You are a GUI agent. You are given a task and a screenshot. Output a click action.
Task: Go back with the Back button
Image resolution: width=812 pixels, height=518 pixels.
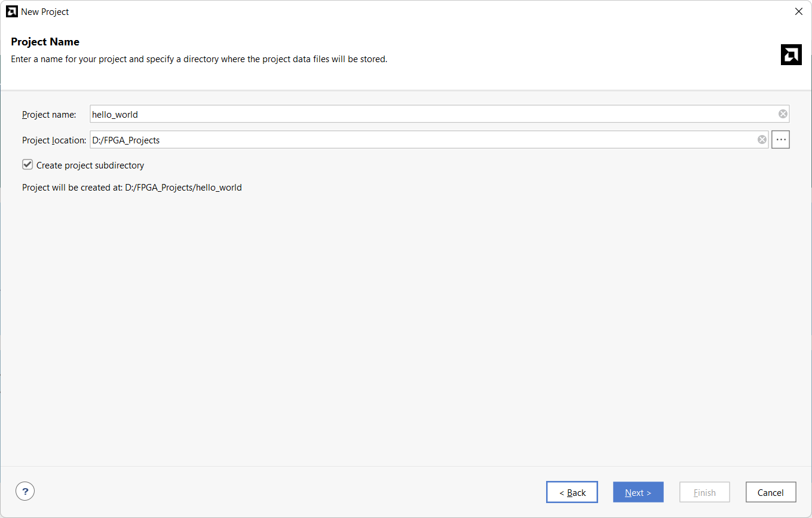pyautogui.click(x=572, y=492)
